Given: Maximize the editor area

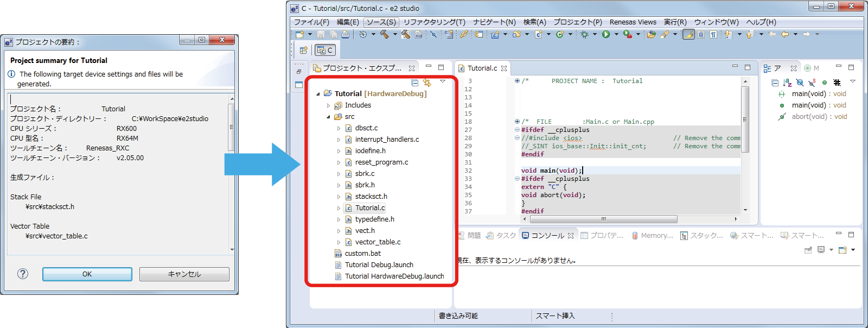Looking at the screenshot, I should click(748, 67).
